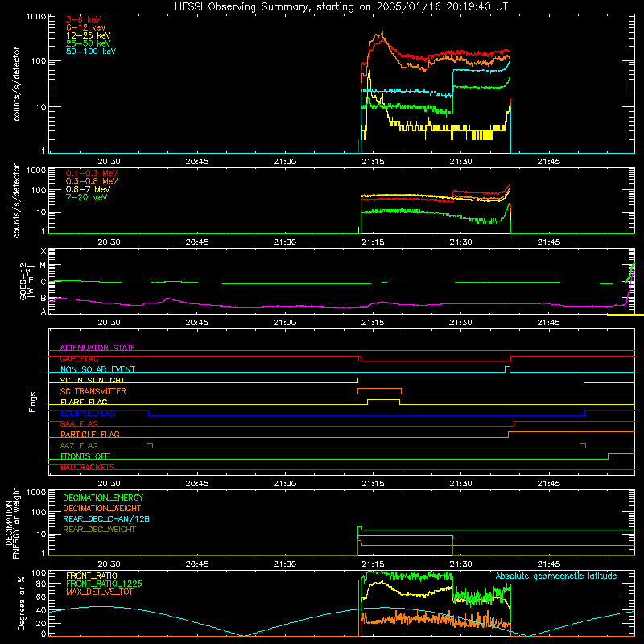Screen dimensions: 644x644
Task: Select the 25-50 keV legend label
Action: [x=89, y=43]
